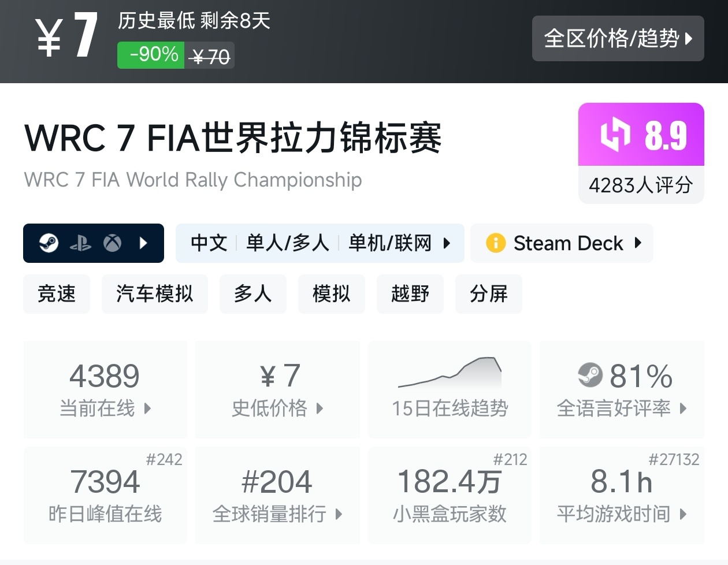Click the Xbox platform icon
The height and width of the screenshot is (565, 728).
[112, 243]
